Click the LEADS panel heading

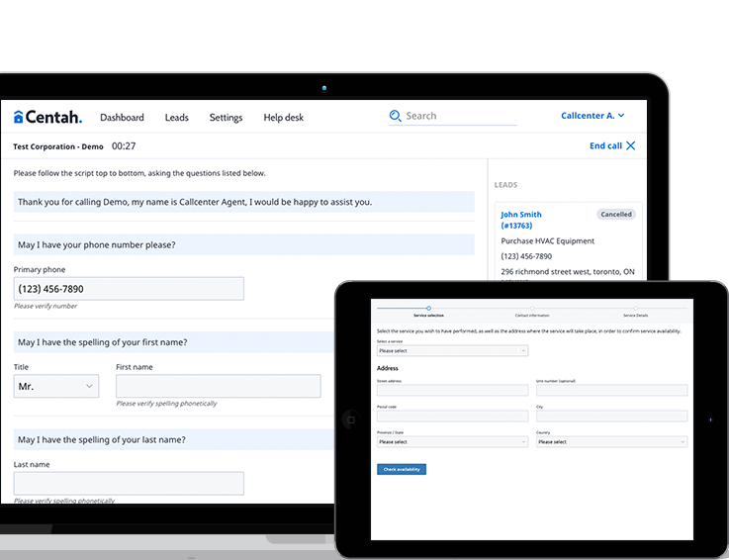pyautogui.click(x=505, y=185)
